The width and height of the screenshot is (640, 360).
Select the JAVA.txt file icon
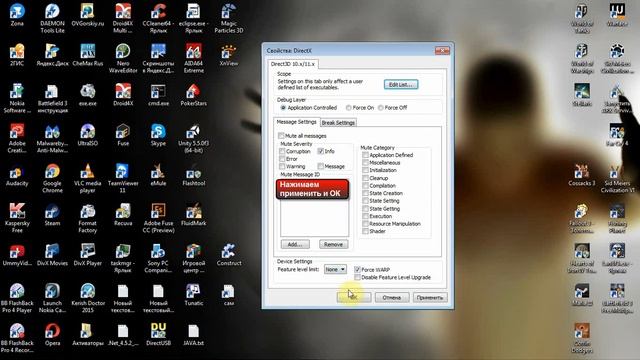193,335
